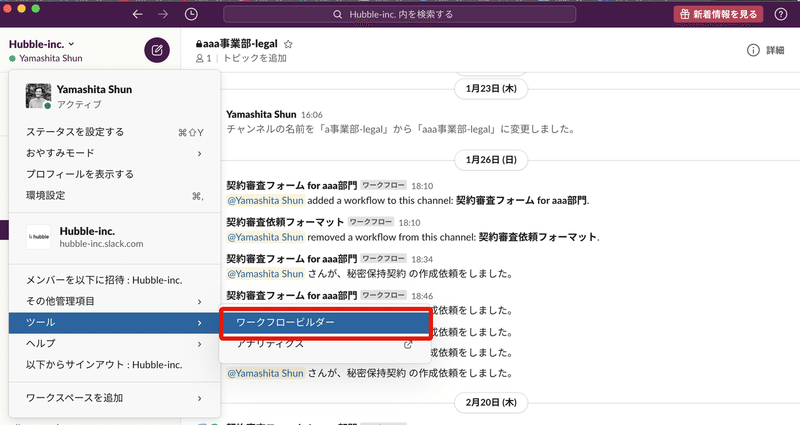The image size is (800, 425).
Task: Open help question mark icon
Action: [x=781, y=14]
